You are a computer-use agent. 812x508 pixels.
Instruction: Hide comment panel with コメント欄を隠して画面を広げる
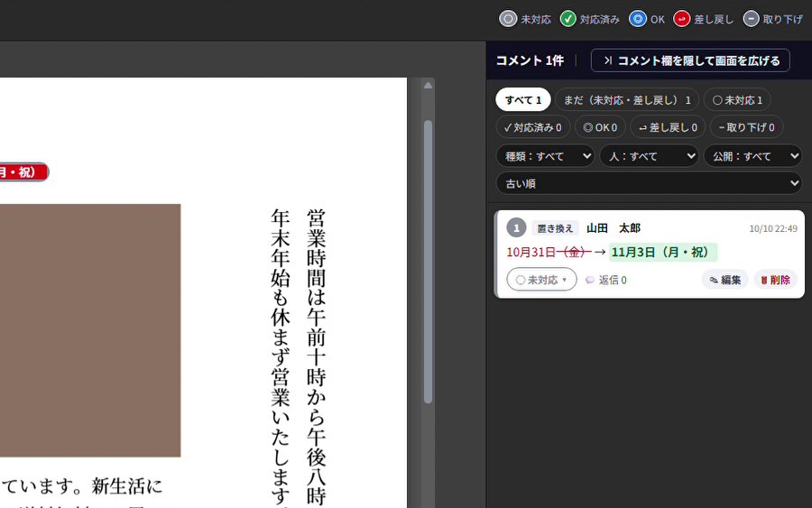(x=690, y=60)
